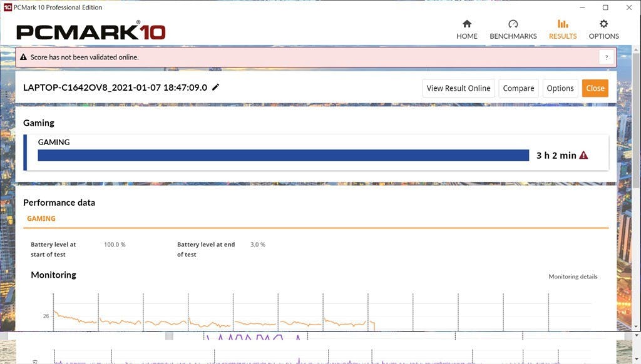
Task: Click the question mark help icon in warning banner
Action: 606,57
